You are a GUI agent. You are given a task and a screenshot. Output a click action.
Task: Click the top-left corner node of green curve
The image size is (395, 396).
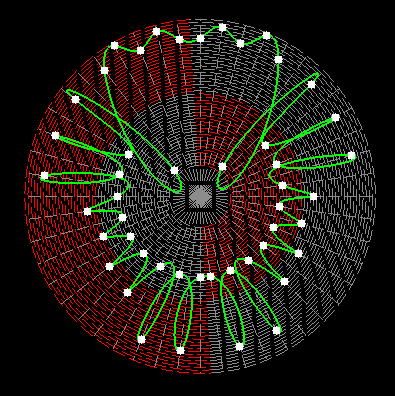click(114, 45)
